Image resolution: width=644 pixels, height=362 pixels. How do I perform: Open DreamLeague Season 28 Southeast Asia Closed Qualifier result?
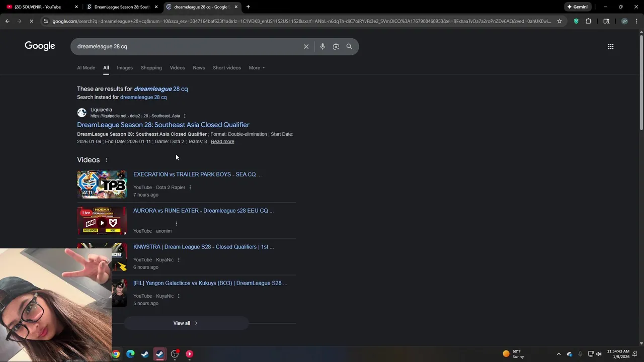click(163, 125)
